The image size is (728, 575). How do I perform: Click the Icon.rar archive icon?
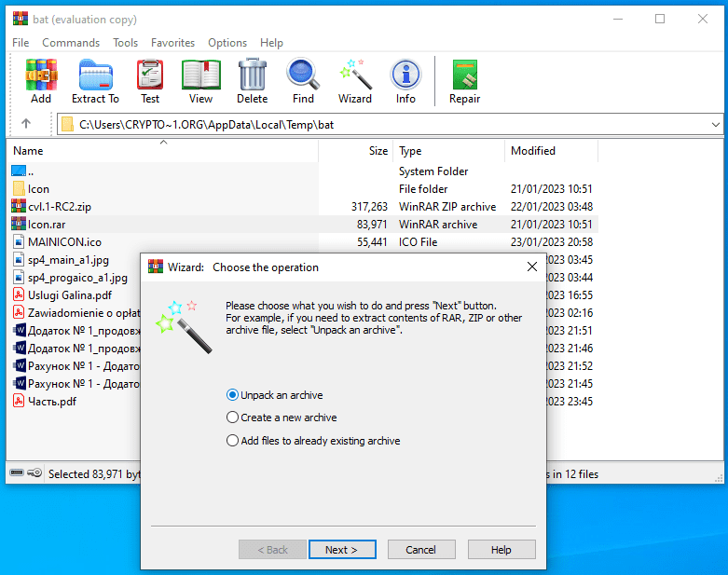[x=19, y=225]
